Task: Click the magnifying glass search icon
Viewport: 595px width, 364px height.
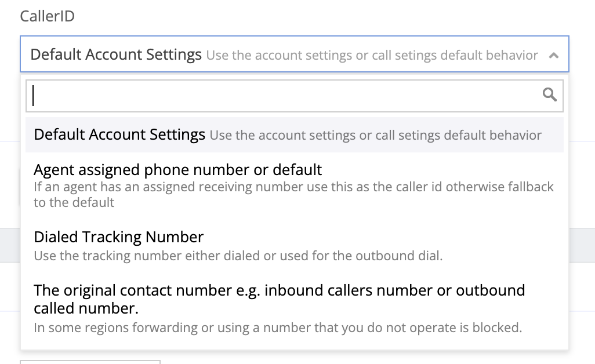Action: tap(549, 95)
